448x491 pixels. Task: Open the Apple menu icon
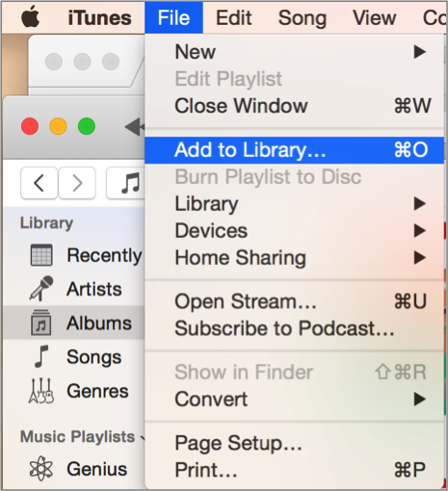coord(31,17)
